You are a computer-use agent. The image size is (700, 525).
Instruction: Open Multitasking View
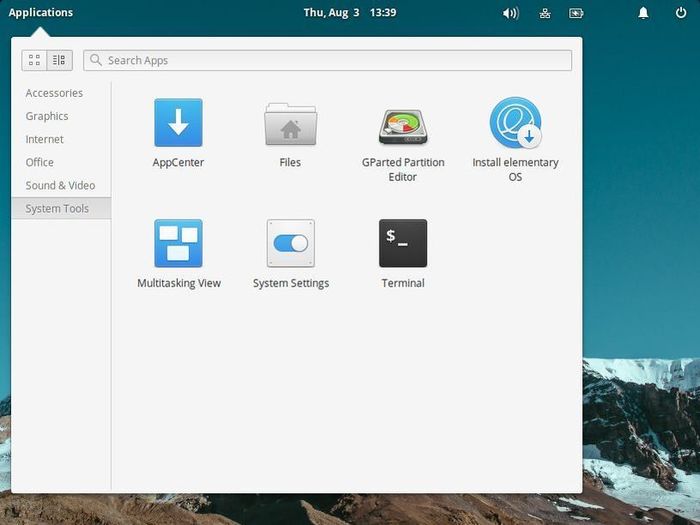(x=178, y=244)
